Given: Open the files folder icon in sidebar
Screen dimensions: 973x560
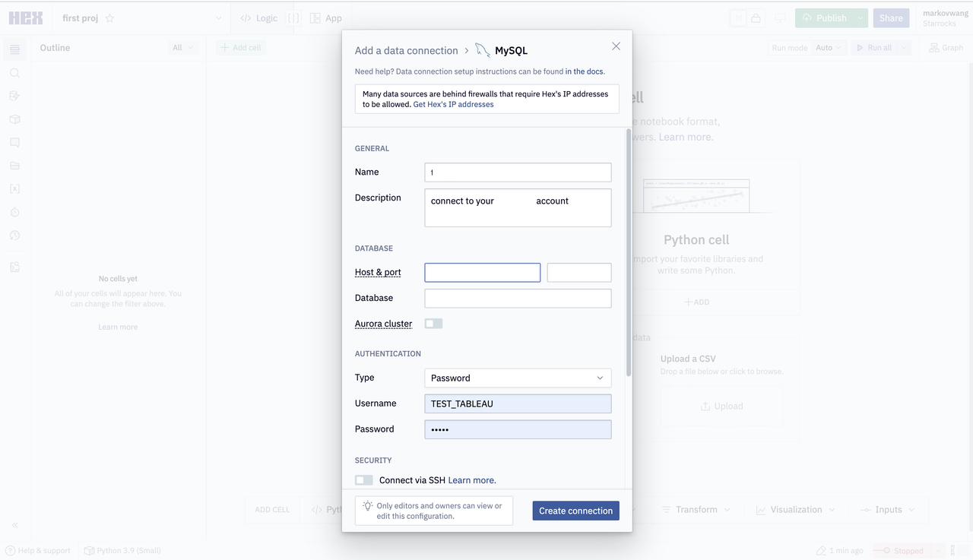Looking at the screenshot, I should point(14,166).
